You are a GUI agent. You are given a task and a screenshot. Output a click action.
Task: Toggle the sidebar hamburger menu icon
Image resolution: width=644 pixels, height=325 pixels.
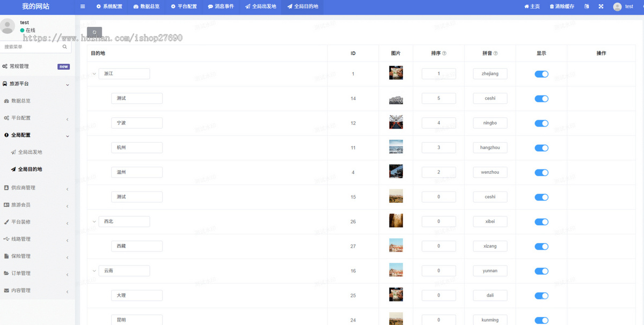83,6
